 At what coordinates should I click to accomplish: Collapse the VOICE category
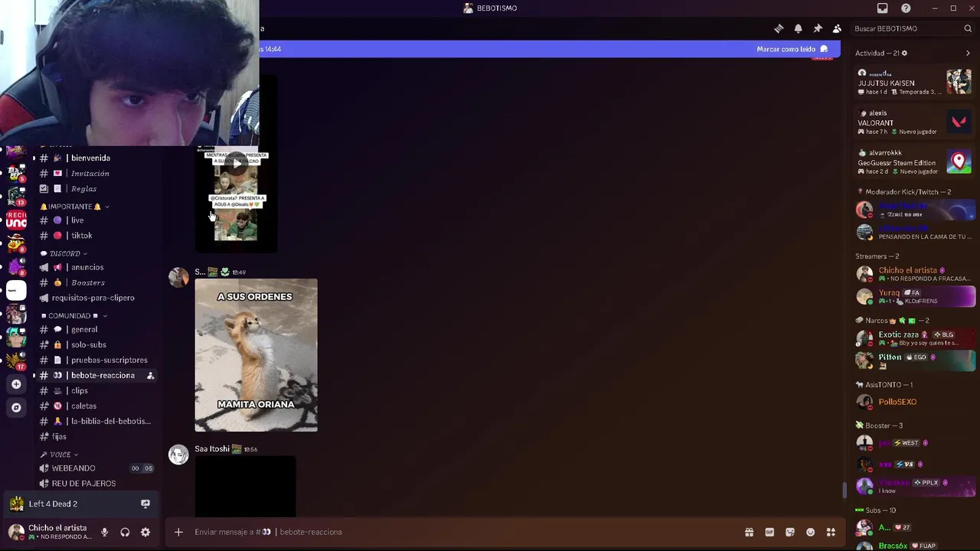[x=60, y=455]
